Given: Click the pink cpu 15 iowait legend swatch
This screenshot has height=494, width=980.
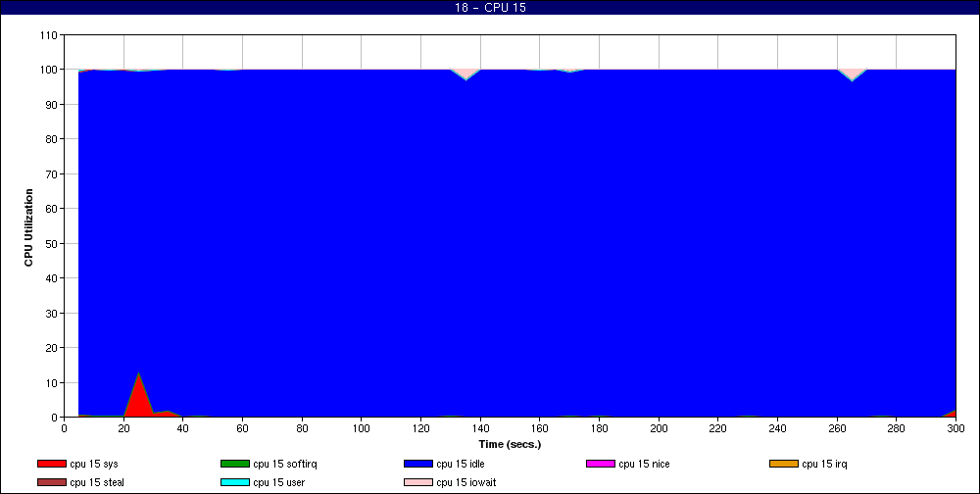Looking at the screenshot, I should (418, 483).
